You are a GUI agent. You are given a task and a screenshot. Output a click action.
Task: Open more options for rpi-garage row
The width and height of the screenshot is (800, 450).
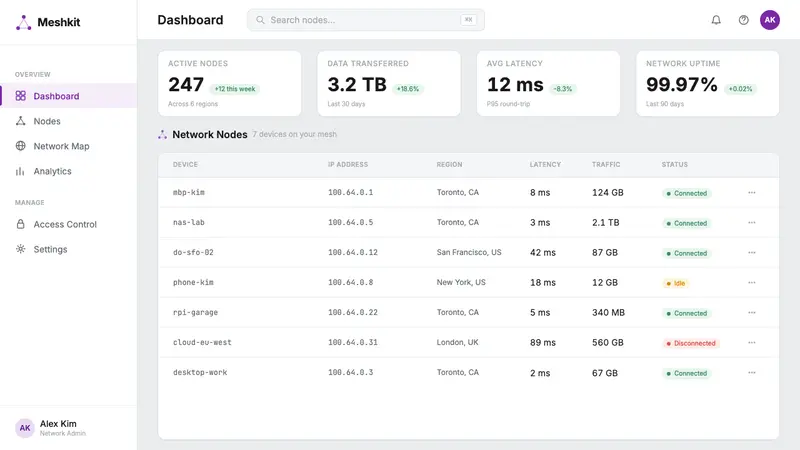[752, 313]
